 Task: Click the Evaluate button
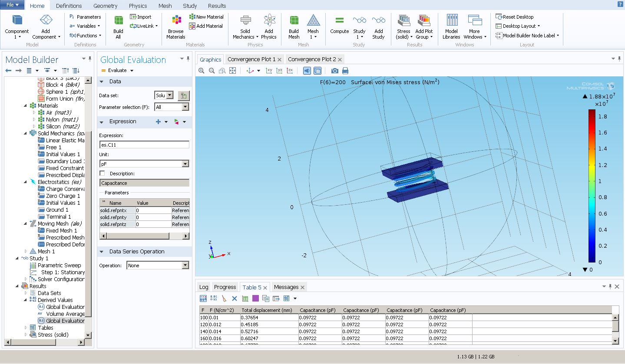(114, 70)
